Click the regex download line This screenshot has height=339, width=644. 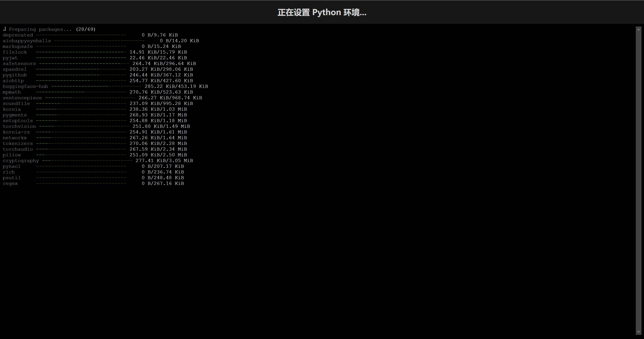(x=93, y=183)
